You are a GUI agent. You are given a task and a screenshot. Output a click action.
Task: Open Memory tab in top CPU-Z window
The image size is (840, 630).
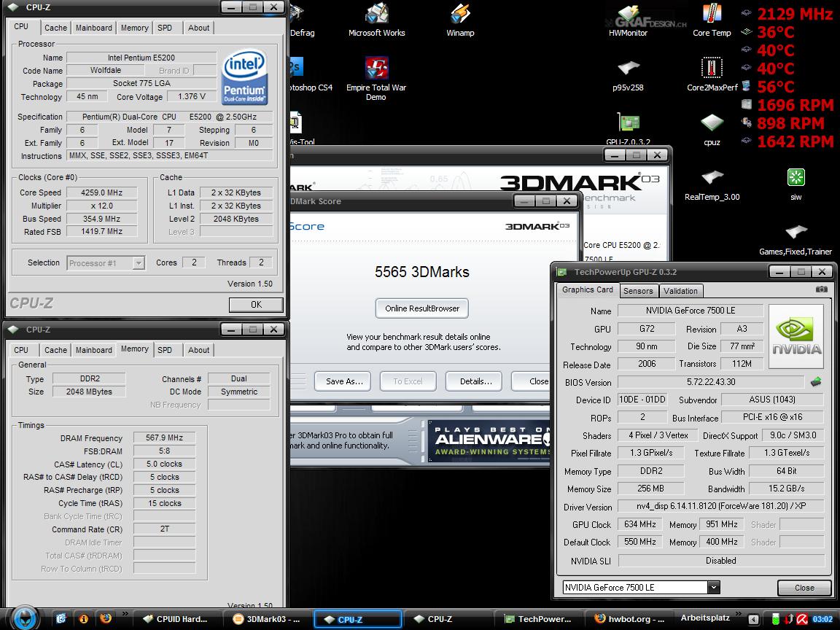134,28
